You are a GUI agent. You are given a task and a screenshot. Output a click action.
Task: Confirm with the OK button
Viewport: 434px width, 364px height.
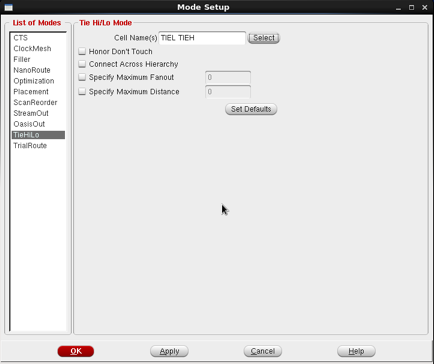coord(76,351)
